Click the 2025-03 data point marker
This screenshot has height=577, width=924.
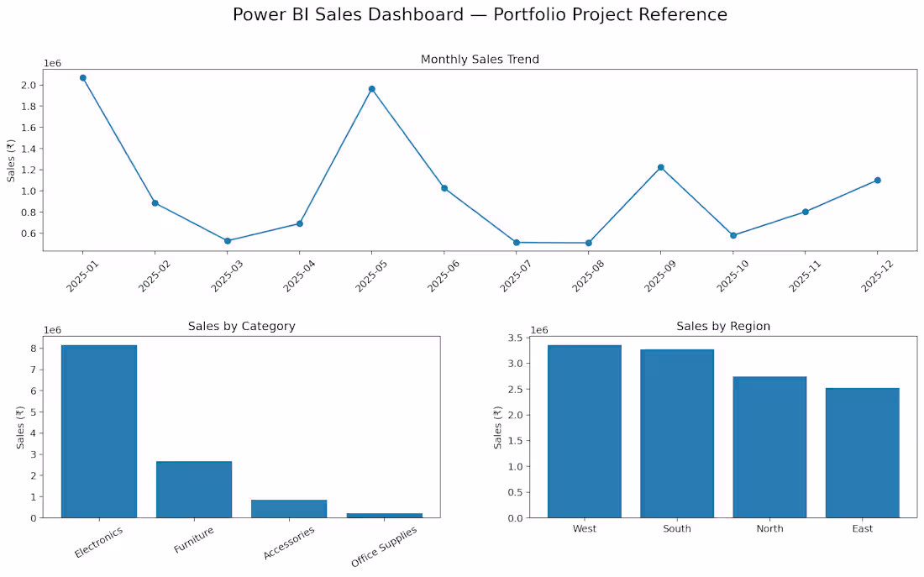[228, 241]
